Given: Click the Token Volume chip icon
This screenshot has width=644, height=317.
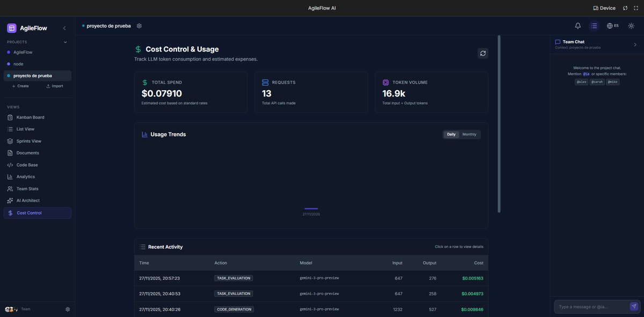Looking at the screenshot, I should 386,83.
